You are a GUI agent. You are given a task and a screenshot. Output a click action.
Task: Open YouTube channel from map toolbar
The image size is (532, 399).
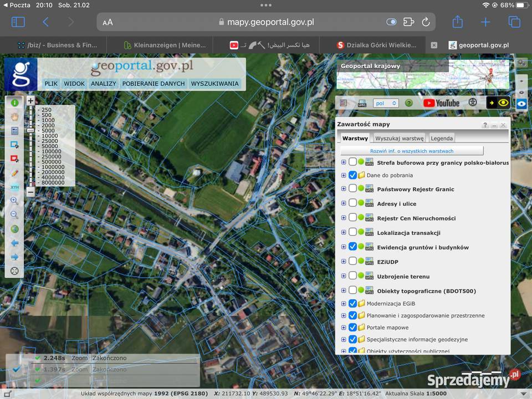pyautogui.click(x=441, y=103)
